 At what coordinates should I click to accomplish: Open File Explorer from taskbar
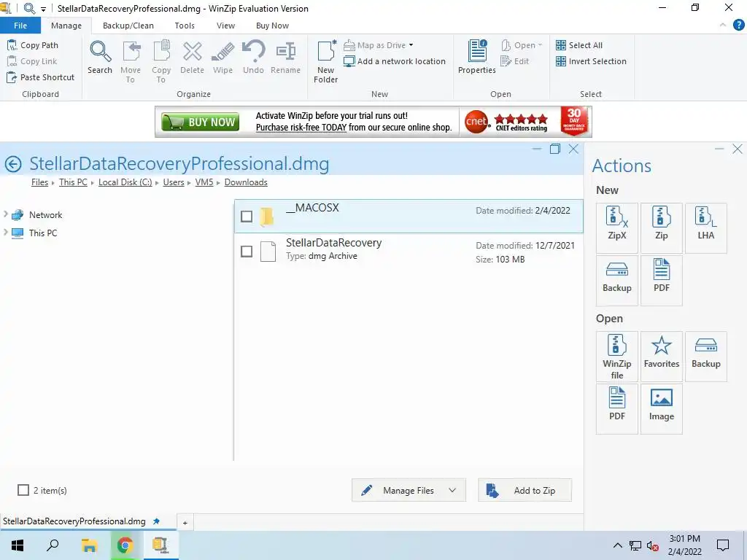[89, 545]
